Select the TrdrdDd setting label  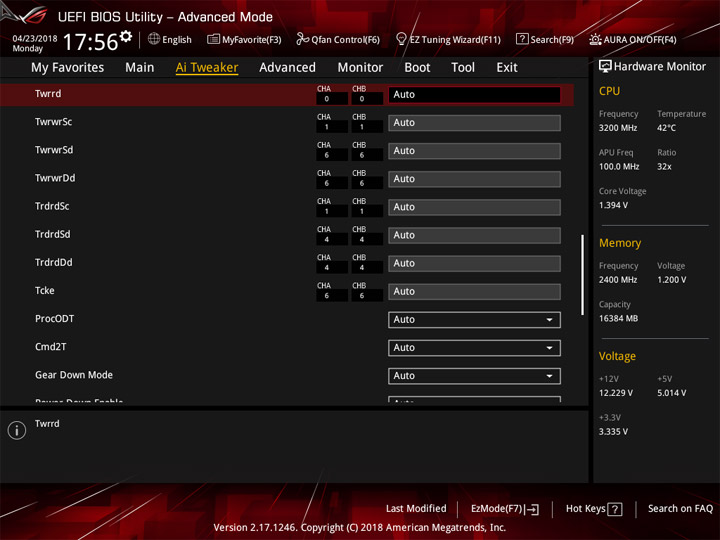[53, 262]
